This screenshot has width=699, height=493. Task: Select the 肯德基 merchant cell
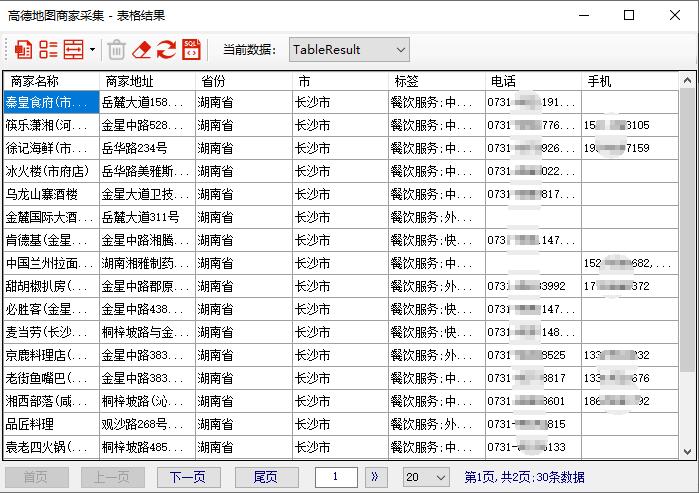(51, 240)
